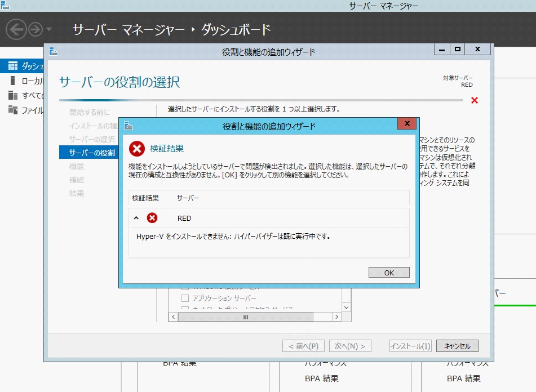Open the dashboard item in Server Manager sidebar
The image size is (536, 392).
pos(22,66)
